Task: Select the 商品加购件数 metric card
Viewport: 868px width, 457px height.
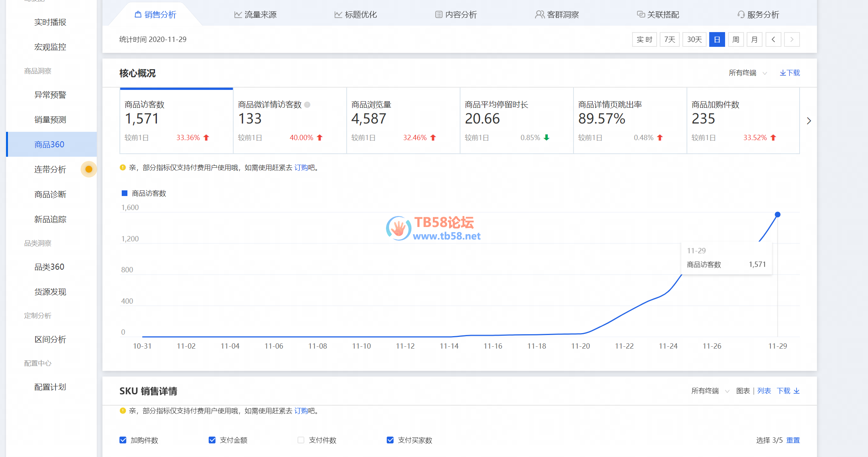Action: click(742, 120)
